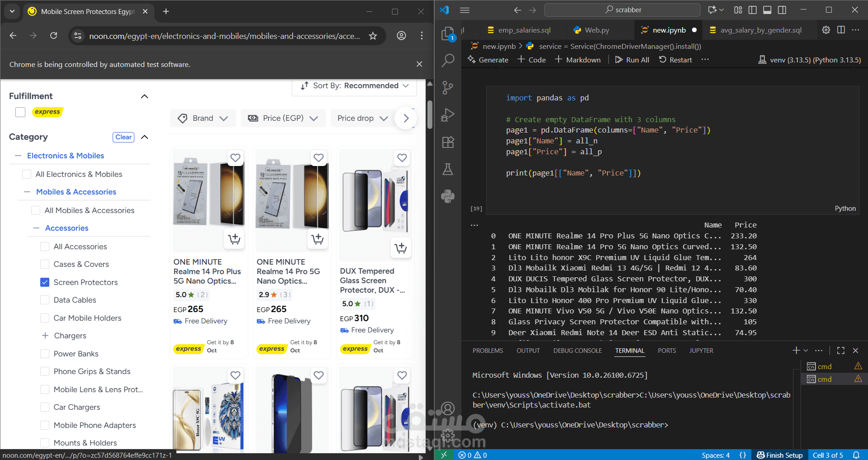Image resolution: width=868 pixels, height=460 pixels.
Task: Select the venv Python kernel
Action: click(x=810, y=60)
